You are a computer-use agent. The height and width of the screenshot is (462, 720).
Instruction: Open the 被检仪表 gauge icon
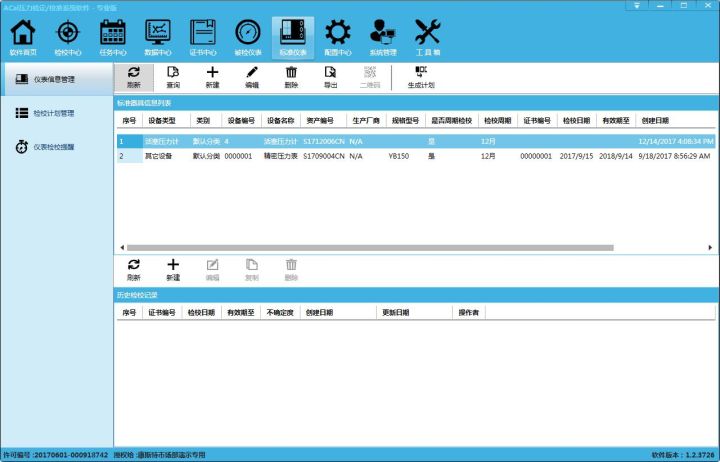coord(247,36)
